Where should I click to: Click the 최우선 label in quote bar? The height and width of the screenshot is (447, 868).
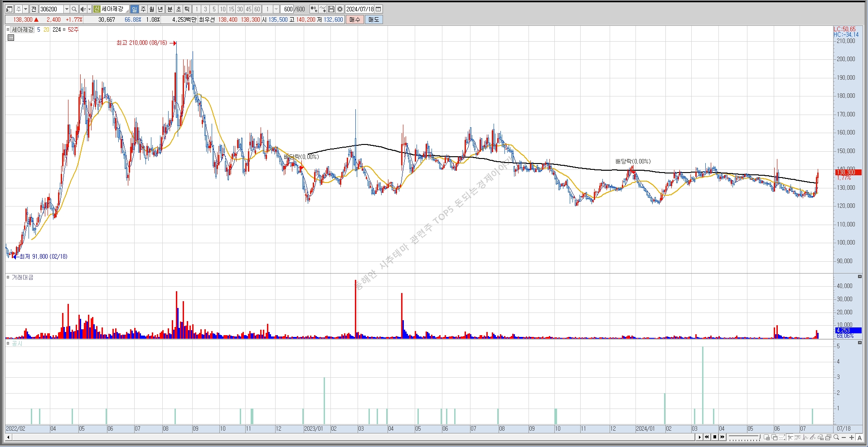207,19
